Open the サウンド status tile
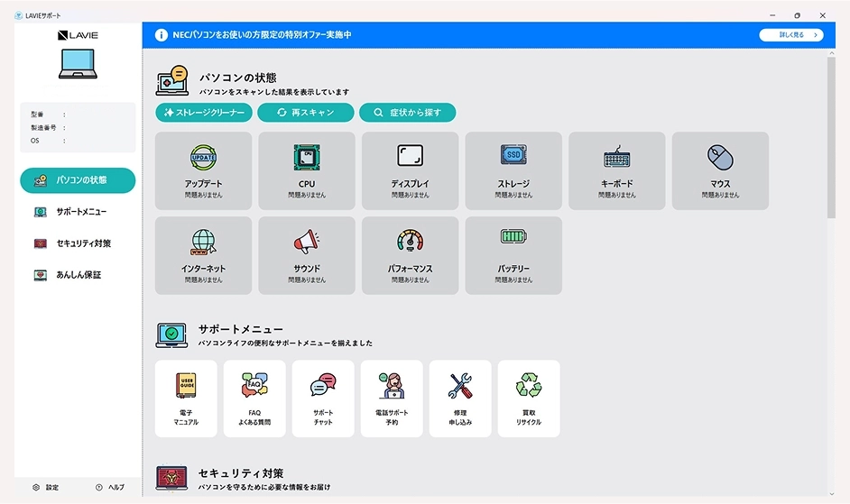 (307, 256)
